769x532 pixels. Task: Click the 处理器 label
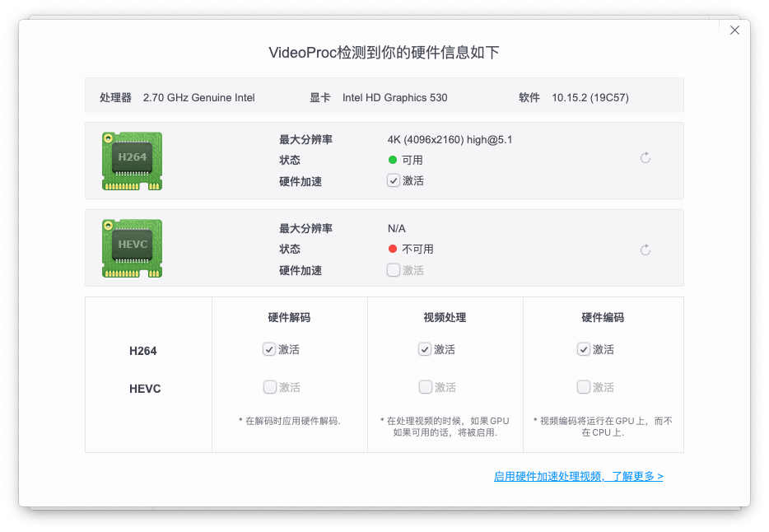(116, 97)
